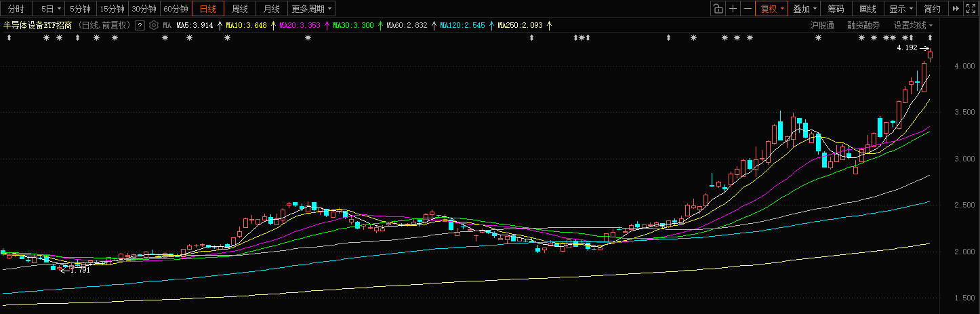
Task: Select the 5分钟 period tab
Action: coord(80,9)
